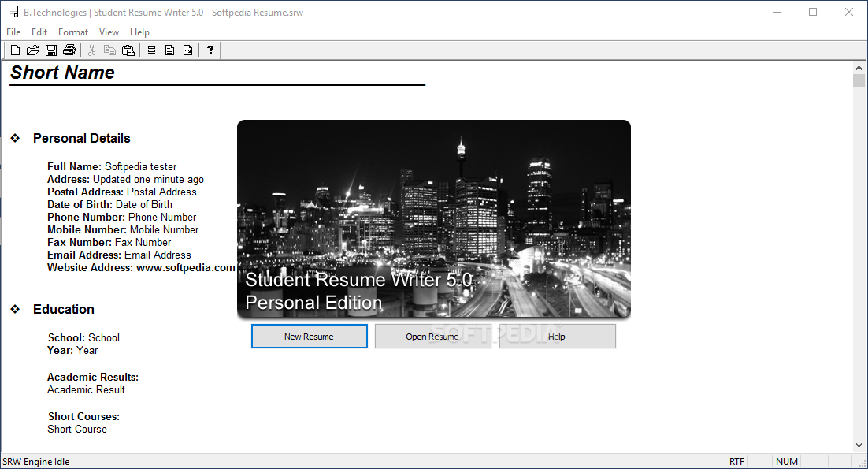Click the Address: Updated one minute ago line
This screenshot has height=469, width=868.
click(125, 180)
